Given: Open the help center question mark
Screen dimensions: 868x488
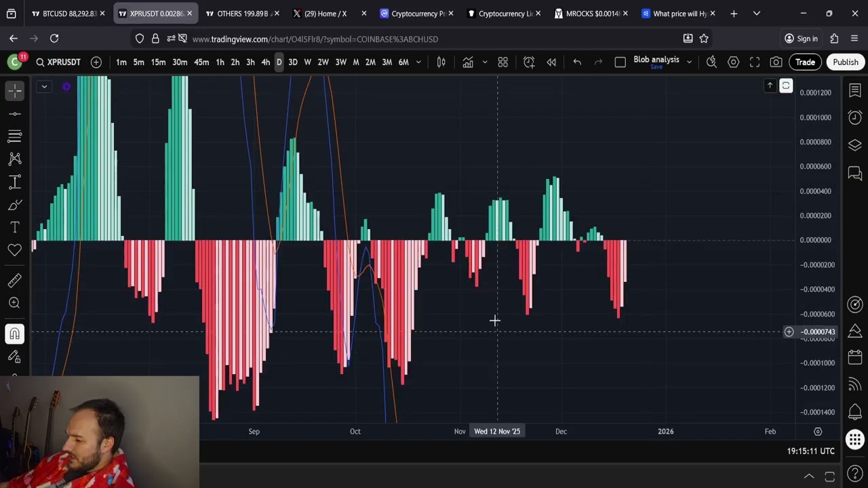Looking at the screenshot, I should (x=854, y=474).
